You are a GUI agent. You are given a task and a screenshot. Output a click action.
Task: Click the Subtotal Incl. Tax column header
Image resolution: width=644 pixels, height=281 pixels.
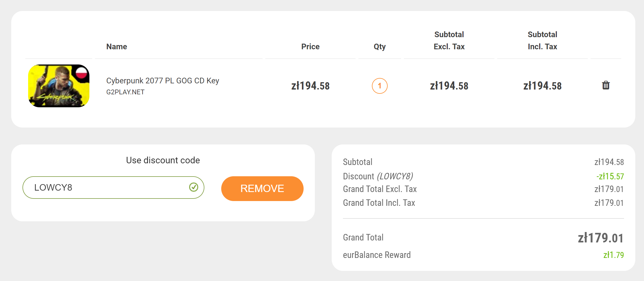point(542,41)
